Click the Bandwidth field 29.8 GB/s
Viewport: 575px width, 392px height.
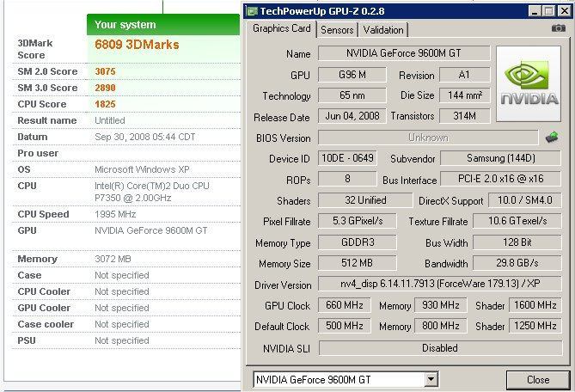517,263
